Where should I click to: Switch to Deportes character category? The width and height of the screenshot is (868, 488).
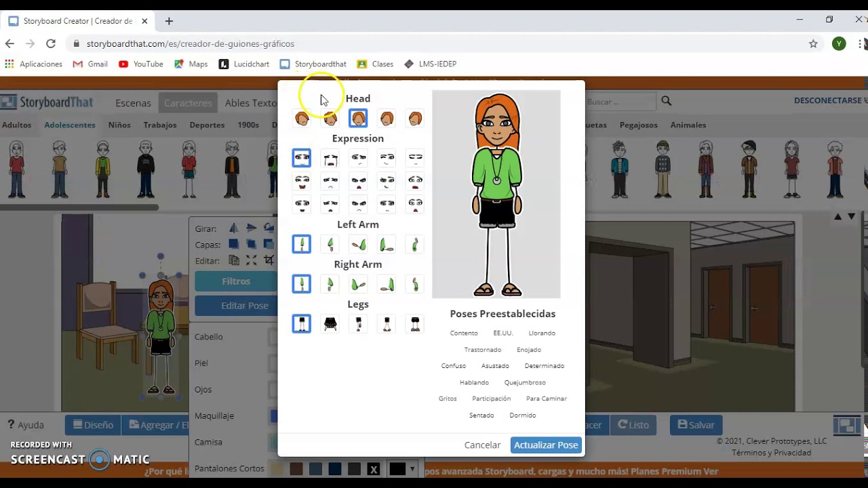[207, 125]
